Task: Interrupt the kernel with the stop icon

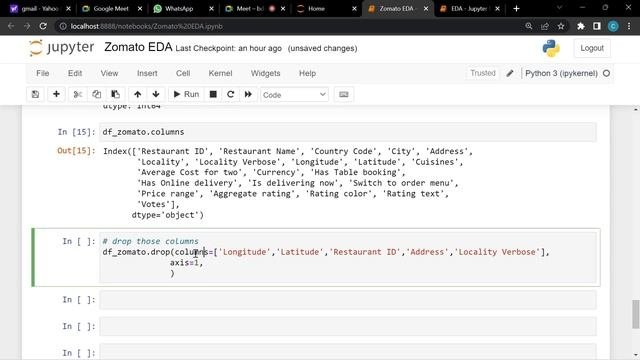Action: [213, 94]
